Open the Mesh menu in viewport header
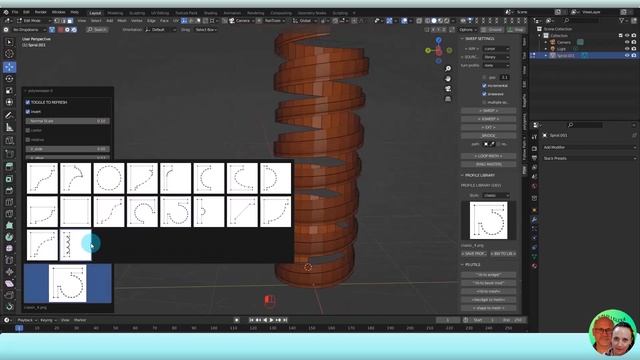The height and width of the screenshot is (360, 640). tap(122, 20)
